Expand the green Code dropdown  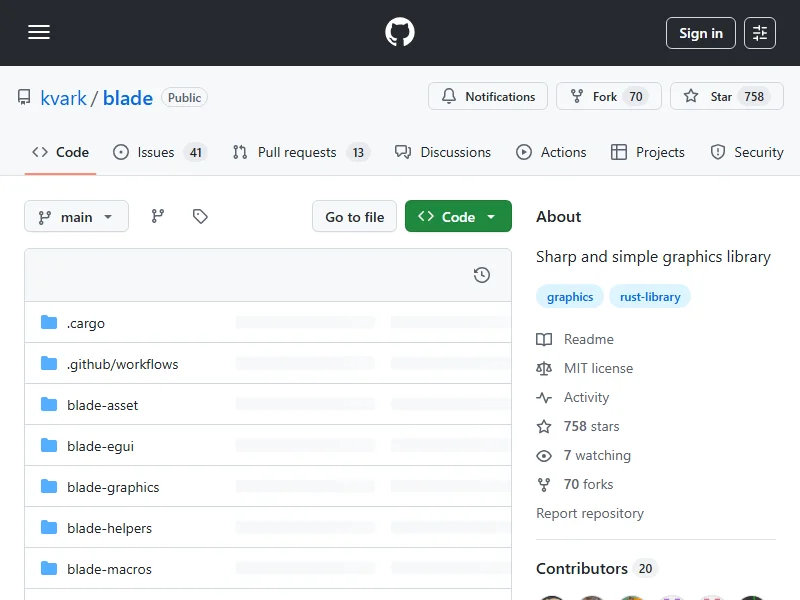point(458,217)
